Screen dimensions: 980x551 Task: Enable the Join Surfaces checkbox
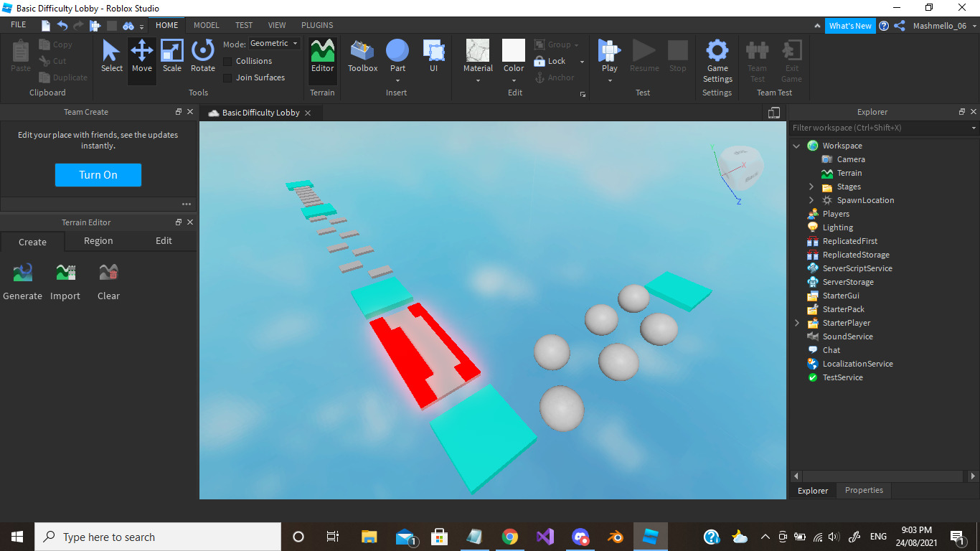pyautogui.click(x=227, y=77)
